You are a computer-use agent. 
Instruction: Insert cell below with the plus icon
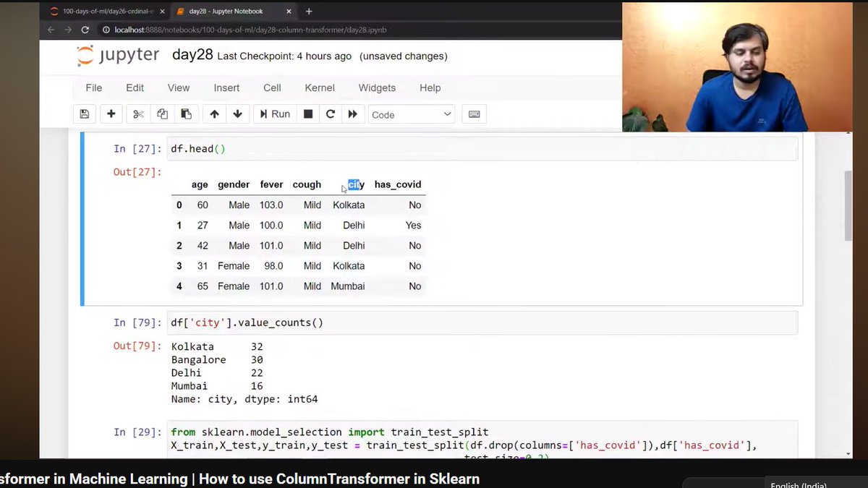point(111,114)
